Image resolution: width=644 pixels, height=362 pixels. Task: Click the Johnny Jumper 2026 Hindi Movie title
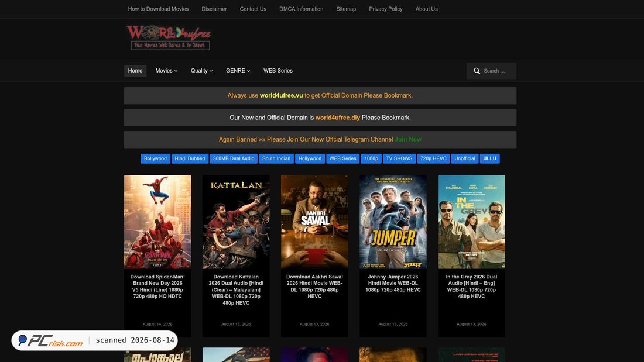point(393,283)
